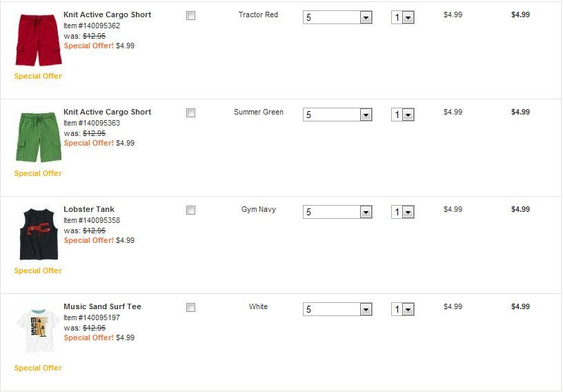Change quantity dropdown for Summer Green short

pyautogui.click(x=402, y=115)
